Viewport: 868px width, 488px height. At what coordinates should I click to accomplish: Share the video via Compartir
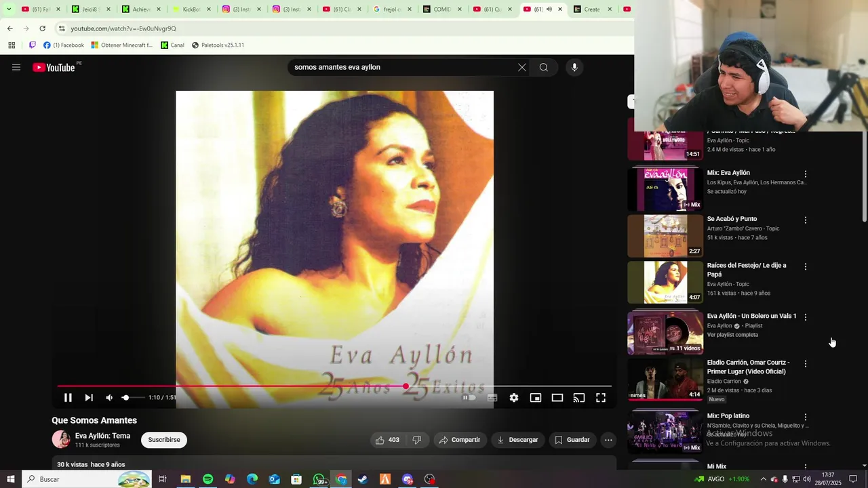460,440
